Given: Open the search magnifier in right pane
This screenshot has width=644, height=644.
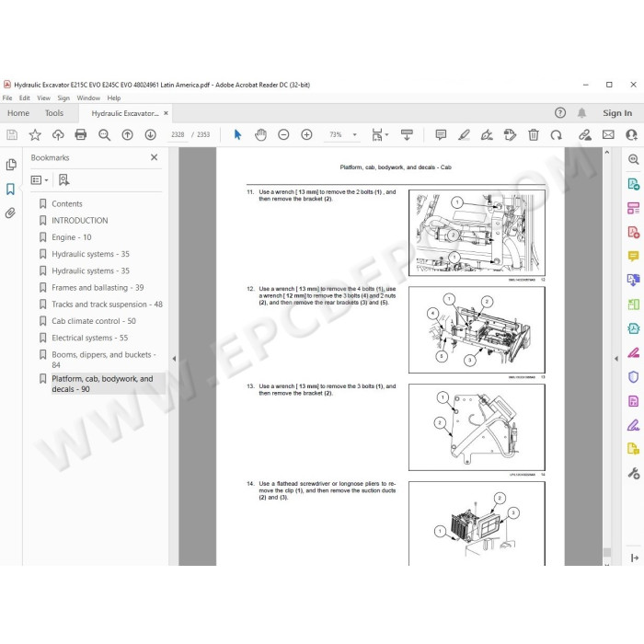Looking at the screenshot, I should (x=633, y=160).
